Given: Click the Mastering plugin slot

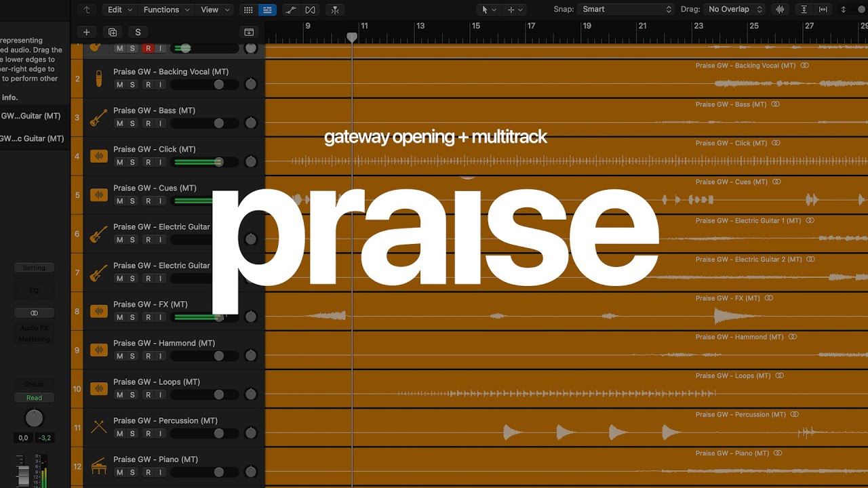Looking at the screenshot, I should 34,339.
